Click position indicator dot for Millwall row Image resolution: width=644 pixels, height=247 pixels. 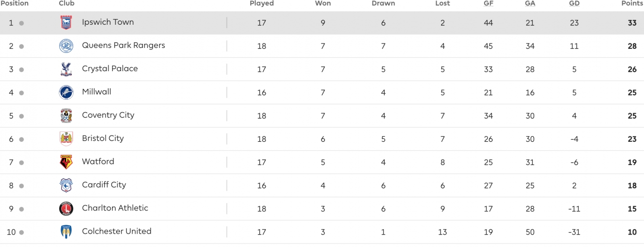(21, 93)
